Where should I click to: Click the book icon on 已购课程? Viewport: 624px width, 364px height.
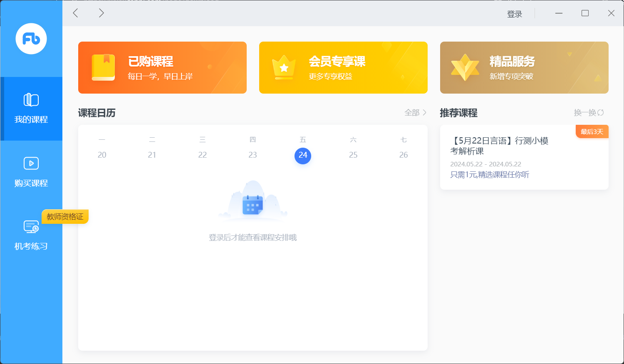[x=103, y=67]
